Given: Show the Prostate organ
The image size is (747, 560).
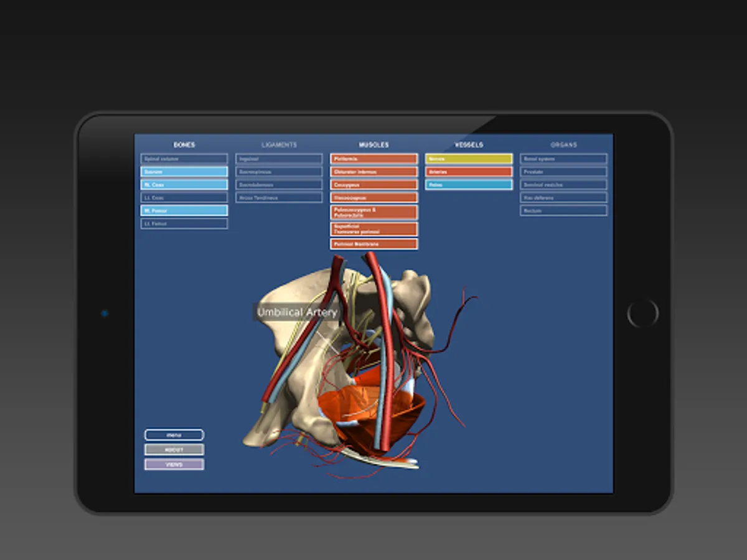Looking at the screenshot, I should [x=563, y=171].
